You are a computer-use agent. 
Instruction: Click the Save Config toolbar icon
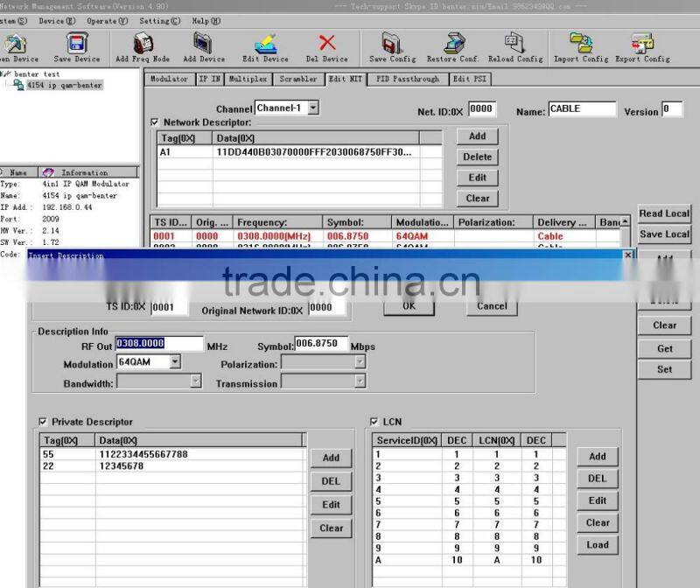[x=392, y=44]
